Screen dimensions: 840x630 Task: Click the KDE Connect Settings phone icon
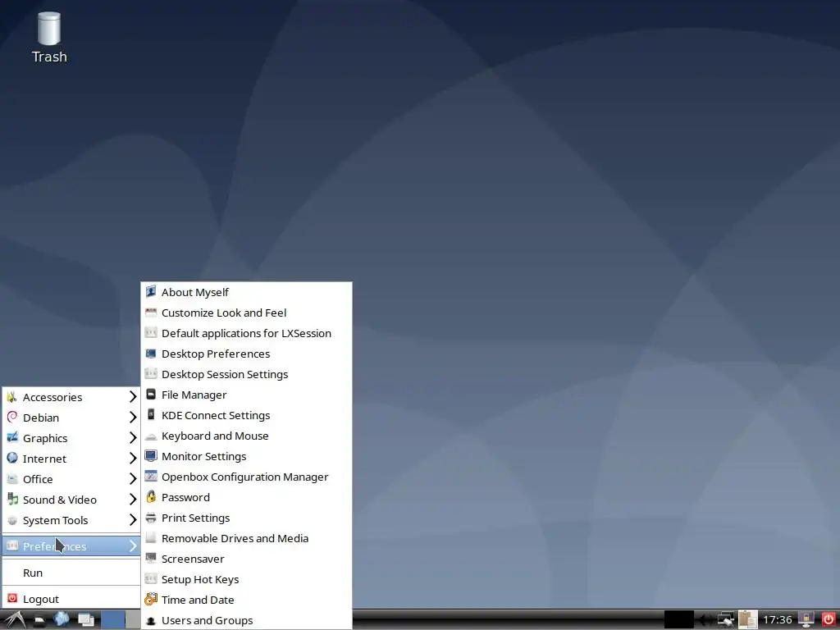[151, 414]
